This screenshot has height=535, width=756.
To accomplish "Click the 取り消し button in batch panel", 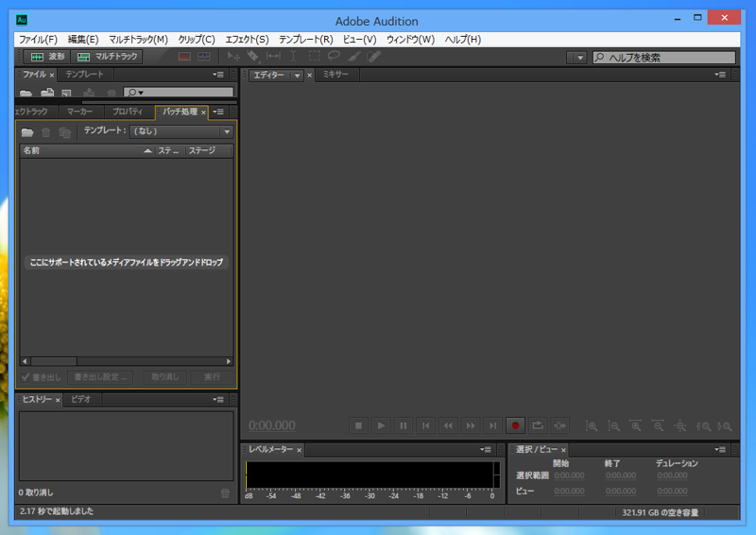I will pyautogui.click(x=164, y=377).
